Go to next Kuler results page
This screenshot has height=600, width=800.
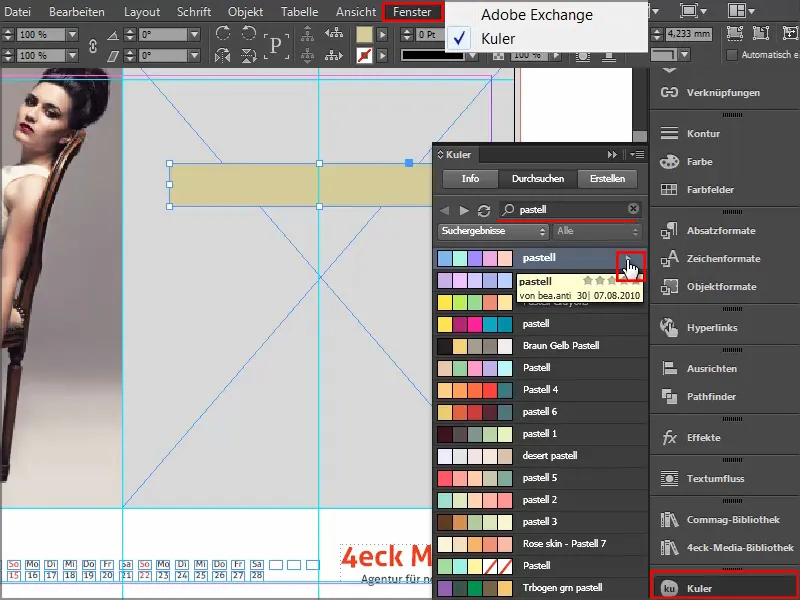click(464, 210)
